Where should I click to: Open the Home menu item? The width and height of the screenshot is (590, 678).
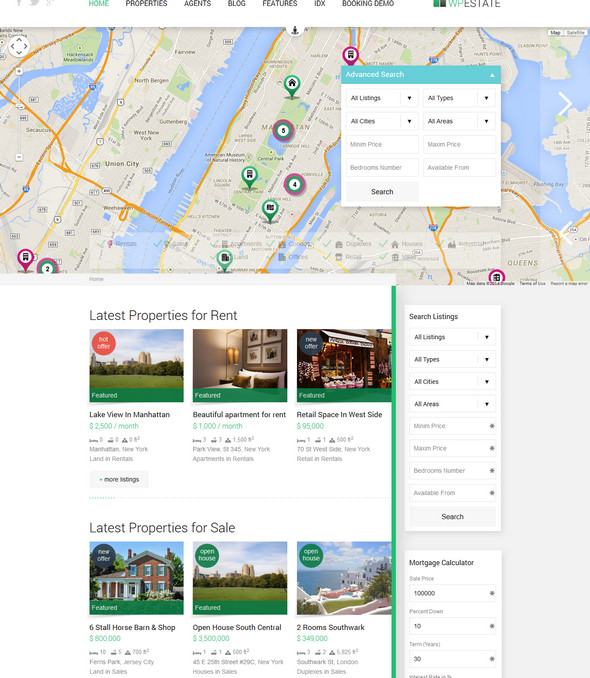[99, 3]
